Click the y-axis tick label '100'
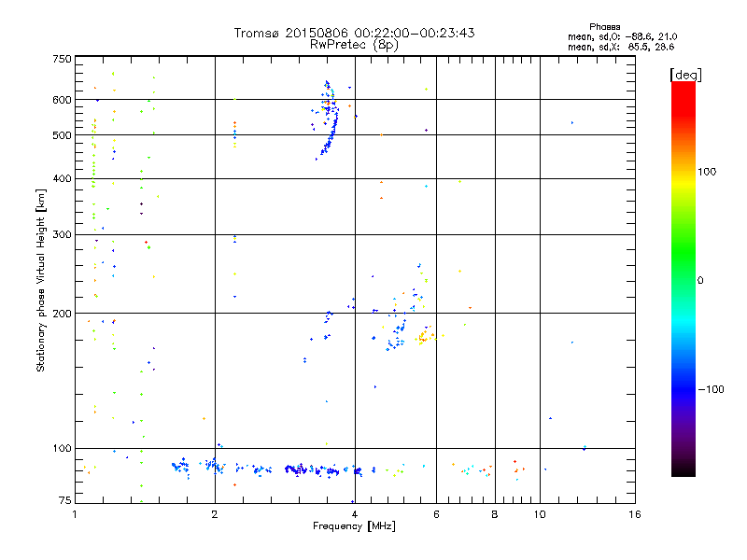747x560 pixels. point(62,448)
